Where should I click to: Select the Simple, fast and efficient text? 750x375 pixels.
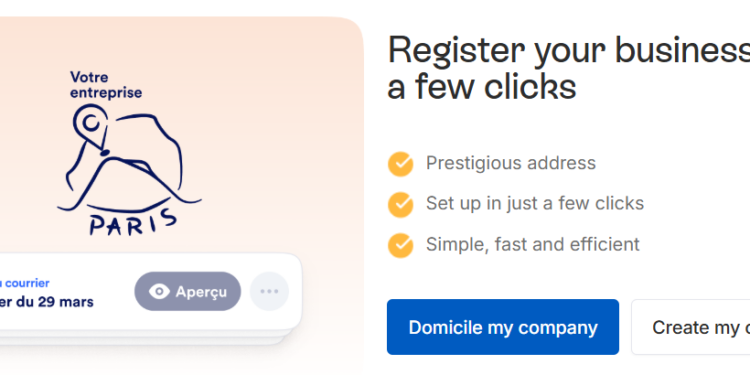(x=532, y=244)
